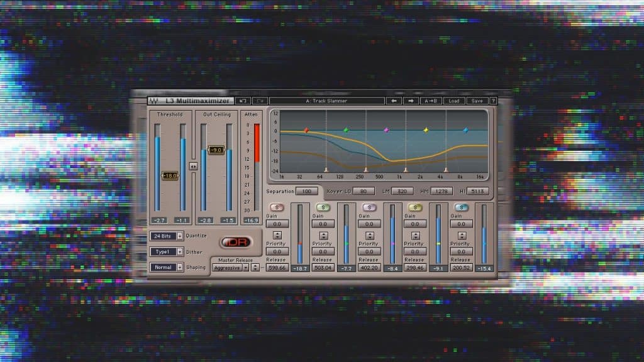Click the crossover marker near 250 Hz

coord(366,170)
